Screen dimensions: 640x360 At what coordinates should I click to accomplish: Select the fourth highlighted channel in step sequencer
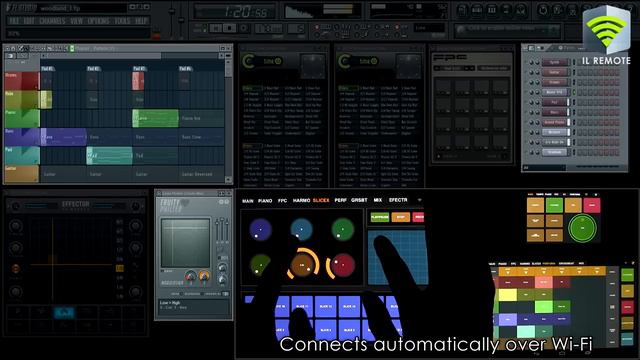point(554,92)
